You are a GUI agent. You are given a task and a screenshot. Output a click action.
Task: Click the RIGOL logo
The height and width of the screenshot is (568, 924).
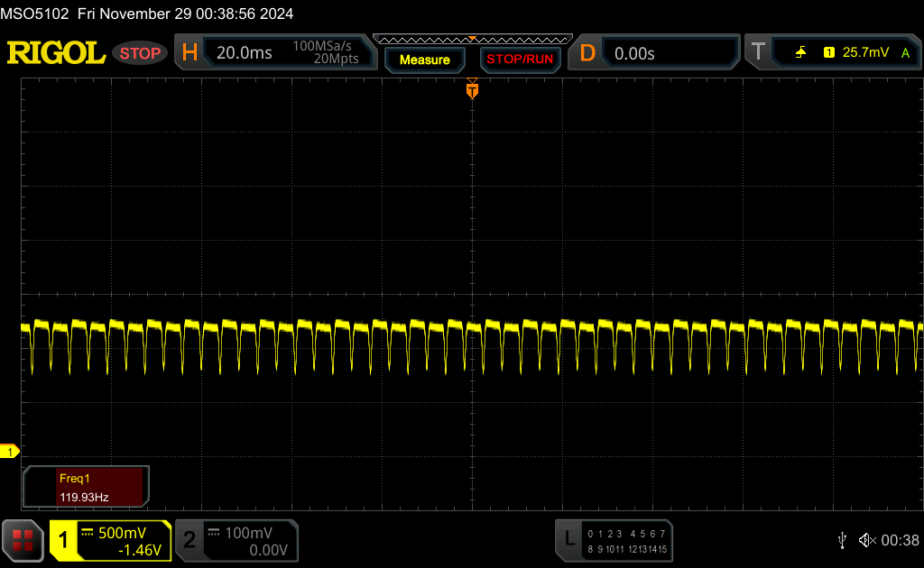(56, 53)
